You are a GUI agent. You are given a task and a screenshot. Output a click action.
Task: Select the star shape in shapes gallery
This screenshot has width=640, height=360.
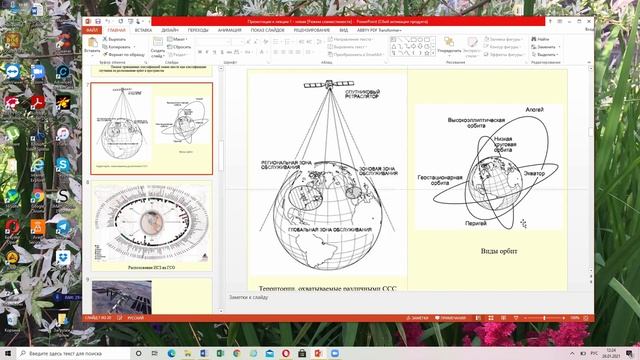coord(427,53)
